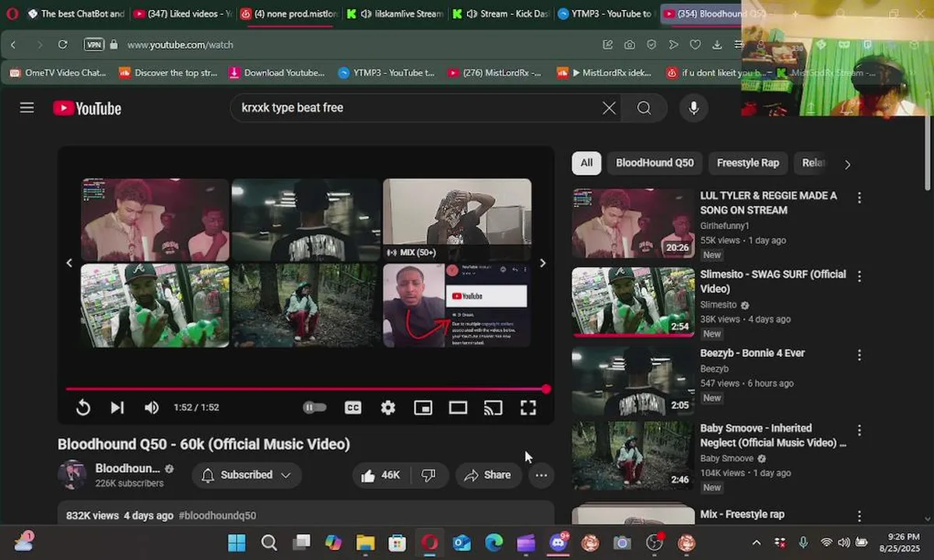Open Baby Smoove Inherited Neglect thumbnail

(634, 456)
